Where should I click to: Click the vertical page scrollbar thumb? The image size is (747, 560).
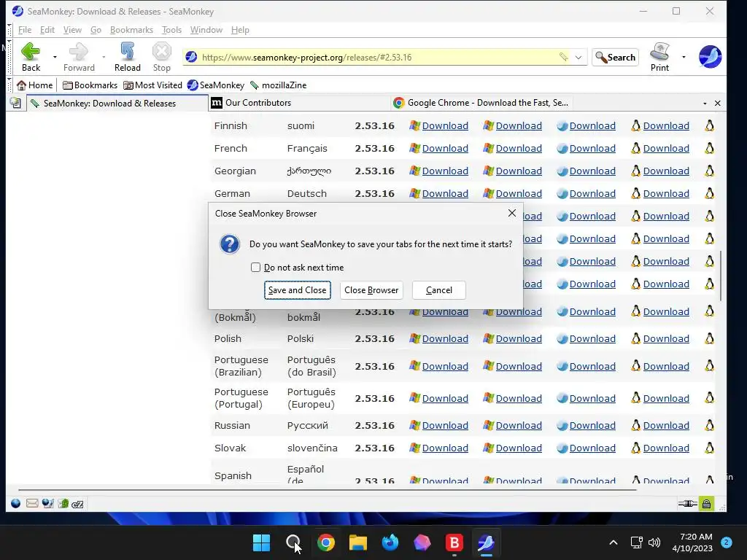coord(721,275)
